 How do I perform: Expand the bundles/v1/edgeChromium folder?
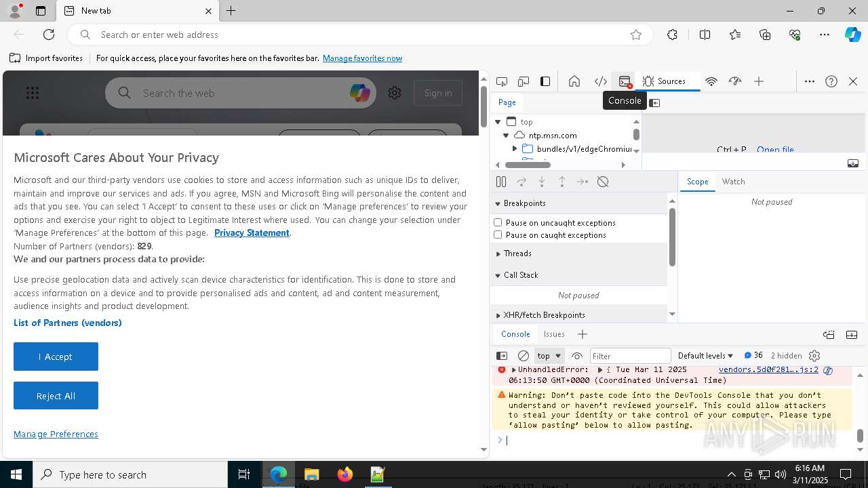515,148
